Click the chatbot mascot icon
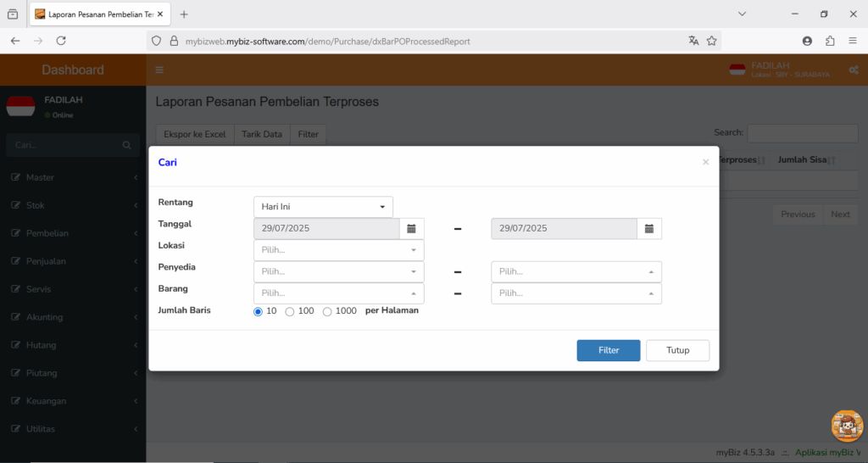The image size is (868, 463). tap(847, 426)
